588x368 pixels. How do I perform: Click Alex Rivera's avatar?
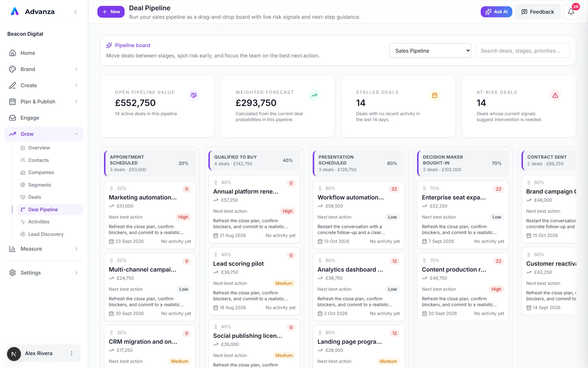14,354
